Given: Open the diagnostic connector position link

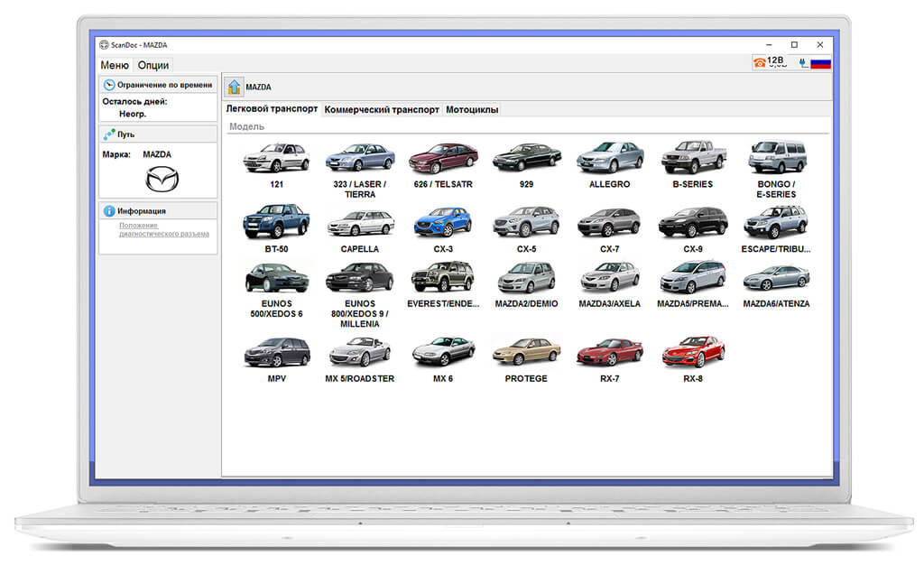Looking at the screenshot, I should coord(164,230).
